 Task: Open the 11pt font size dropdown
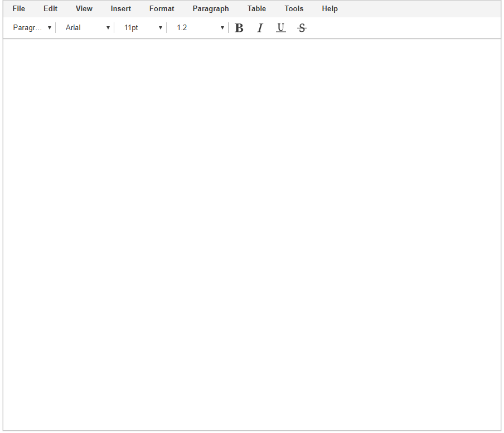point(143,28)
